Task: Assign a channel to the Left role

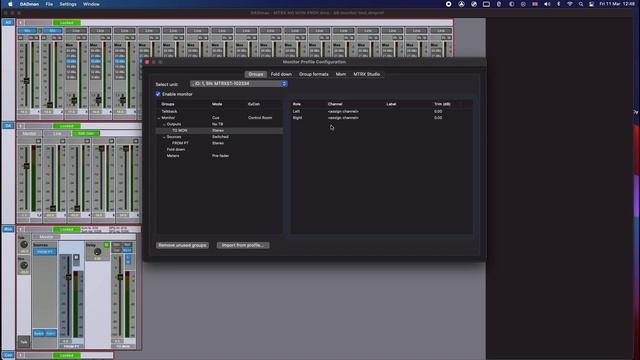Action: click(x=343, y=111)
